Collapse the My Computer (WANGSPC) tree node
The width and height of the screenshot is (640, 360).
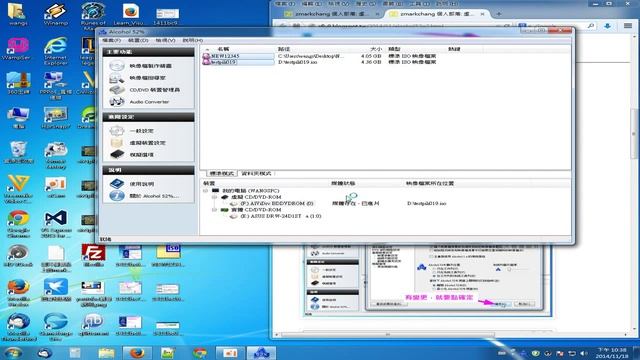click(205, 191)
